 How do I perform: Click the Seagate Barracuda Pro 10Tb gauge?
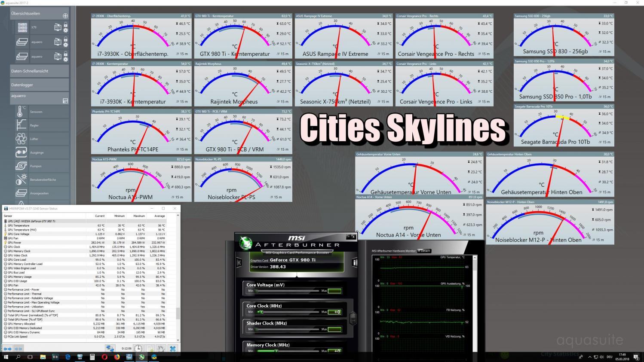(x=564, y=125)
